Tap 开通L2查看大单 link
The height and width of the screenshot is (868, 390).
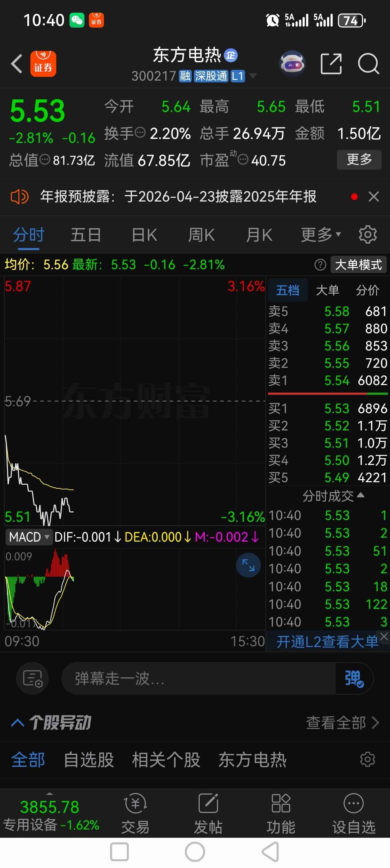click(327, 642)
